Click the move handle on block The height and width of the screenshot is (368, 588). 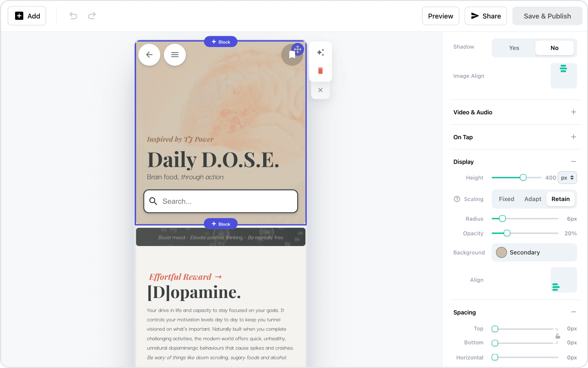(x=298, y=49)
